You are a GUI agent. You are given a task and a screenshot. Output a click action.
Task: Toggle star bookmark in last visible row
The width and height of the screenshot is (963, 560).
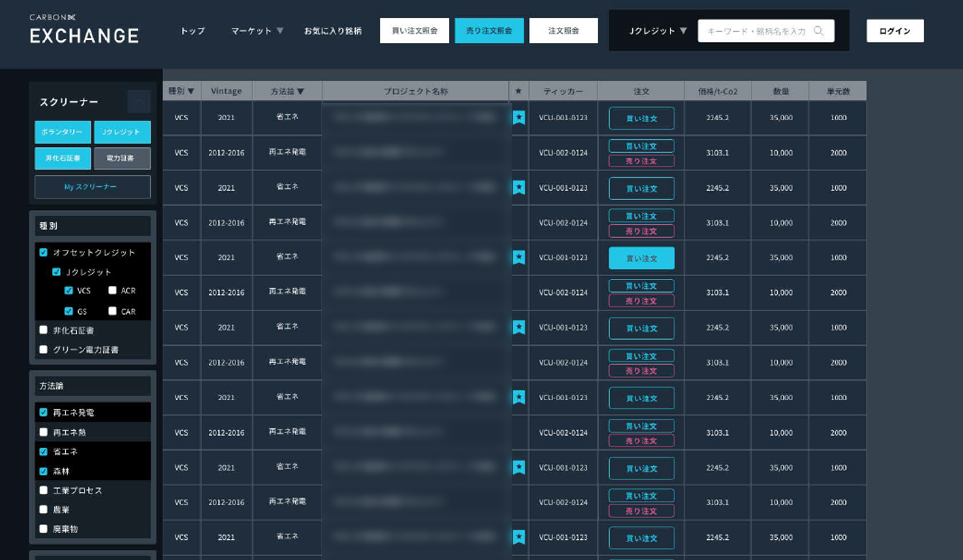pos(518,537)
